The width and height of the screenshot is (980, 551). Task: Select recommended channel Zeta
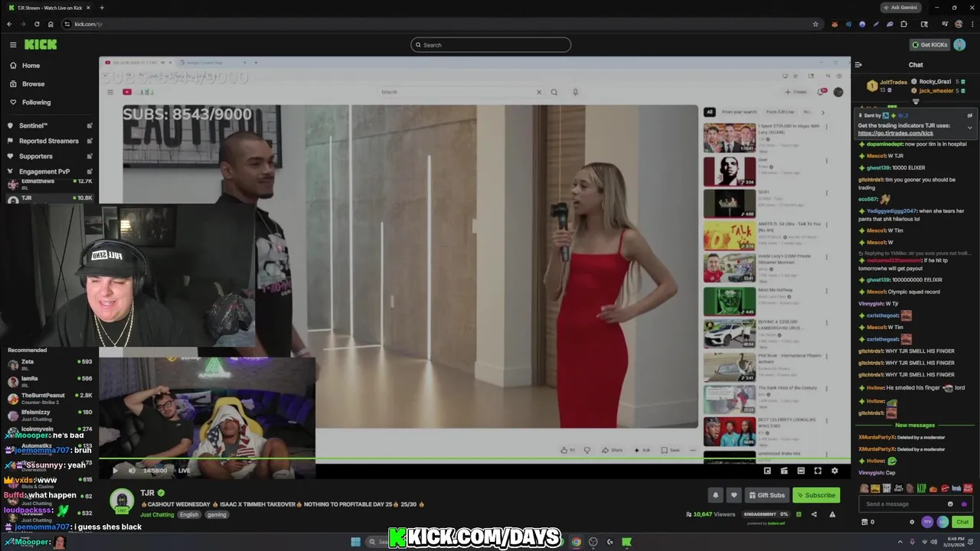(x=49, y=364)
